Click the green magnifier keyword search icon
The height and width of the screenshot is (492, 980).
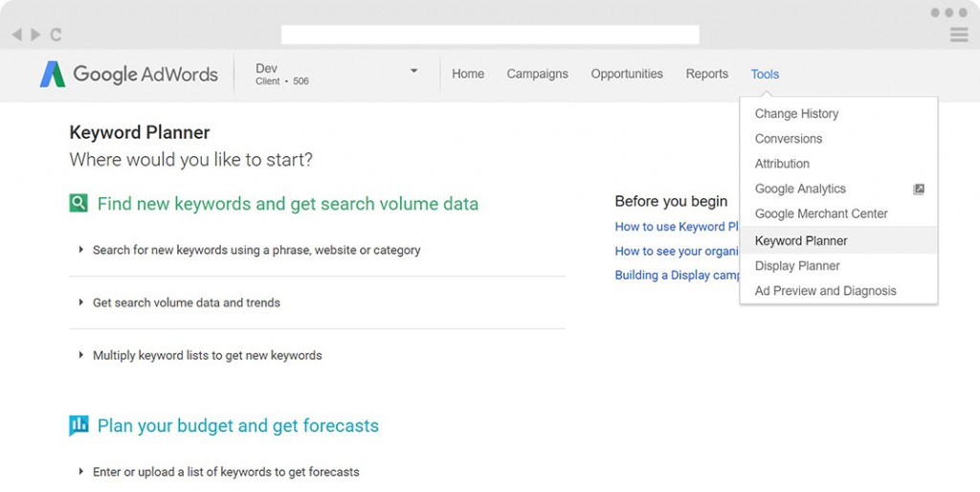coord(78,203)
